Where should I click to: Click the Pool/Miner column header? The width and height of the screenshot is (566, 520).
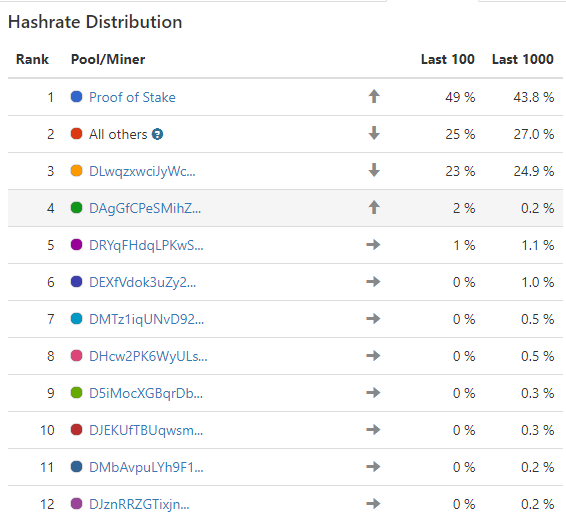(x=108, y=59)
